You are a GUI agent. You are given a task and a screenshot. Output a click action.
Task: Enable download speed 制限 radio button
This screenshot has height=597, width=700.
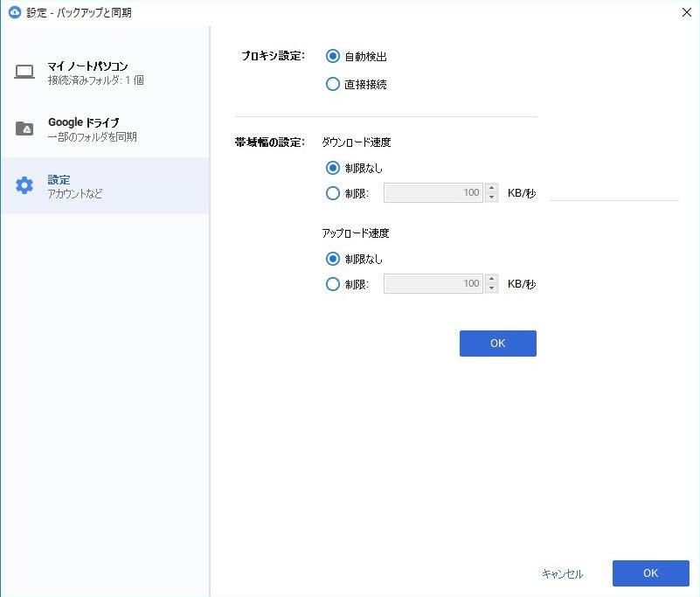click(x=333, y=193)
